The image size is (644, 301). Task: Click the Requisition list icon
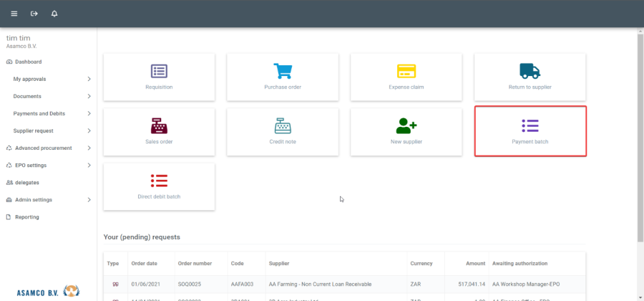(159, 71)
